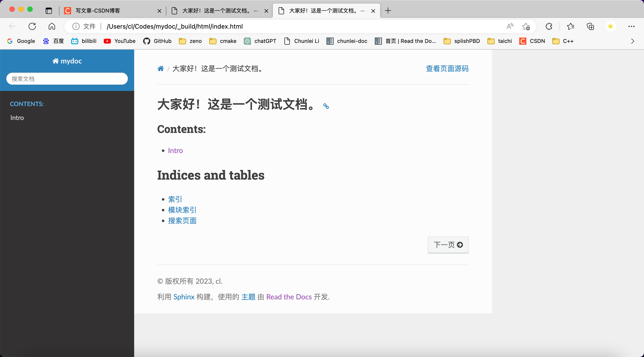Screen dimensions: 644x357
Task: Open the file info icon in address bar
Action: pyautogui.click(x=76, y=27)
